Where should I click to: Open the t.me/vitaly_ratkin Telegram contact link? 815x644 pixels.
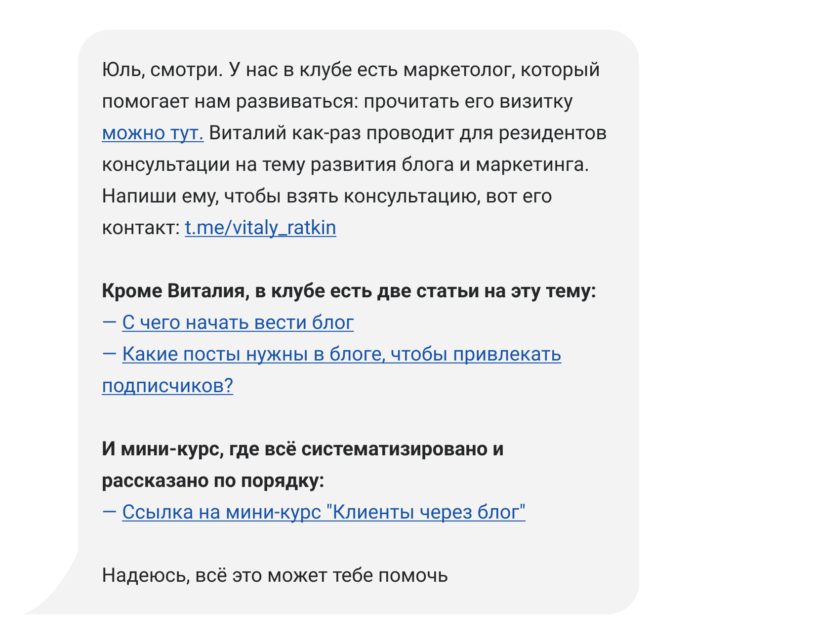260,228
